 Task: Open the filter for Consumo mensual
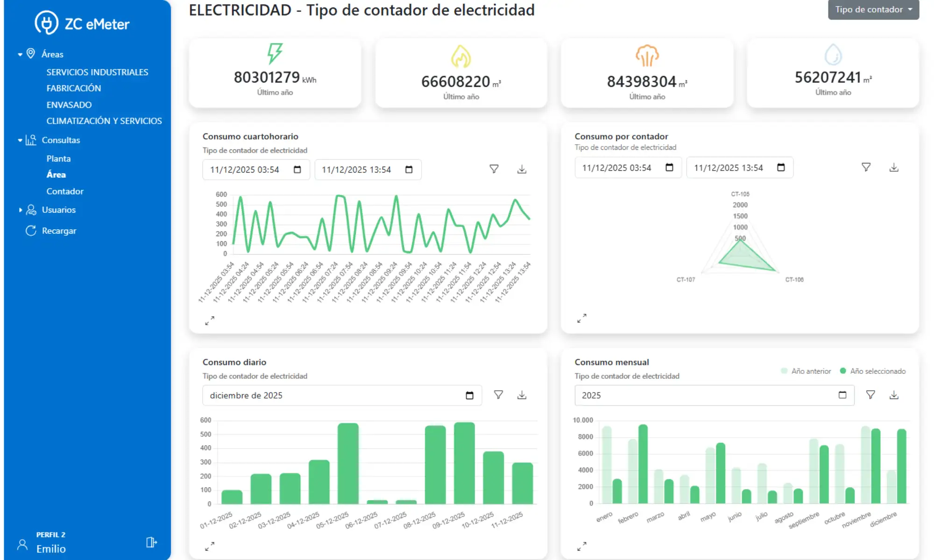click(870, 395)
